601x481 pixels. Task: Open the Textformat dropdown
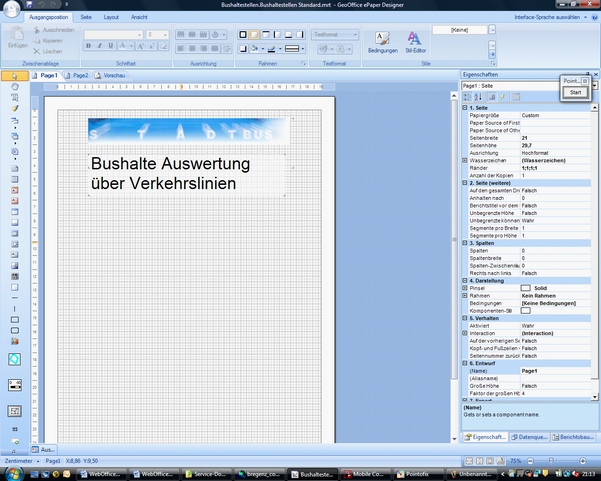335,34
